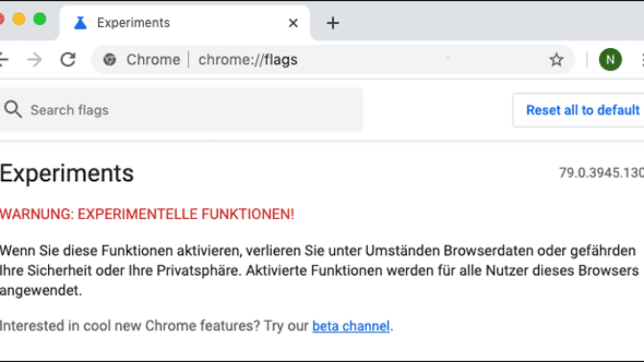This screenshot has width=644, height=362.
Task: Click the Experiments page heading
Action: (67, 173)
